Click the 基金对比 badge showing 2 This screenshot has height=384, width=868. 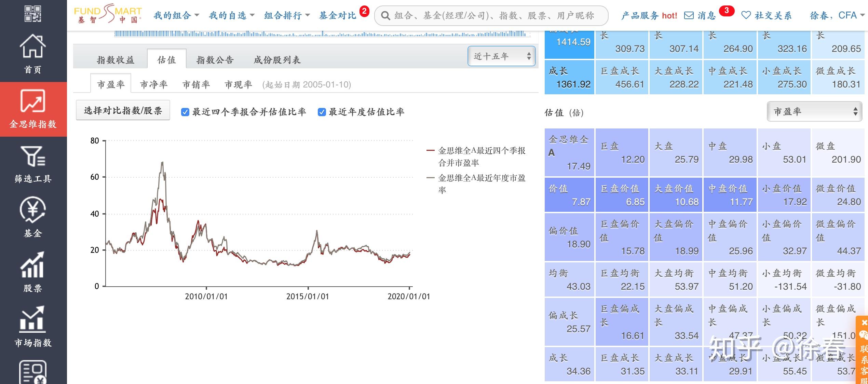364,11
